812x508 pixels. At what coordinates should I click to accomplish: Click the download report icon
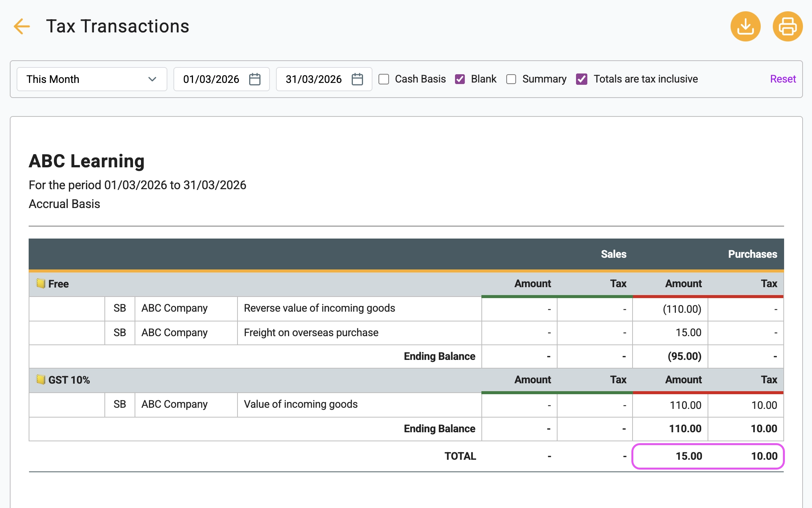pos(746,26)
